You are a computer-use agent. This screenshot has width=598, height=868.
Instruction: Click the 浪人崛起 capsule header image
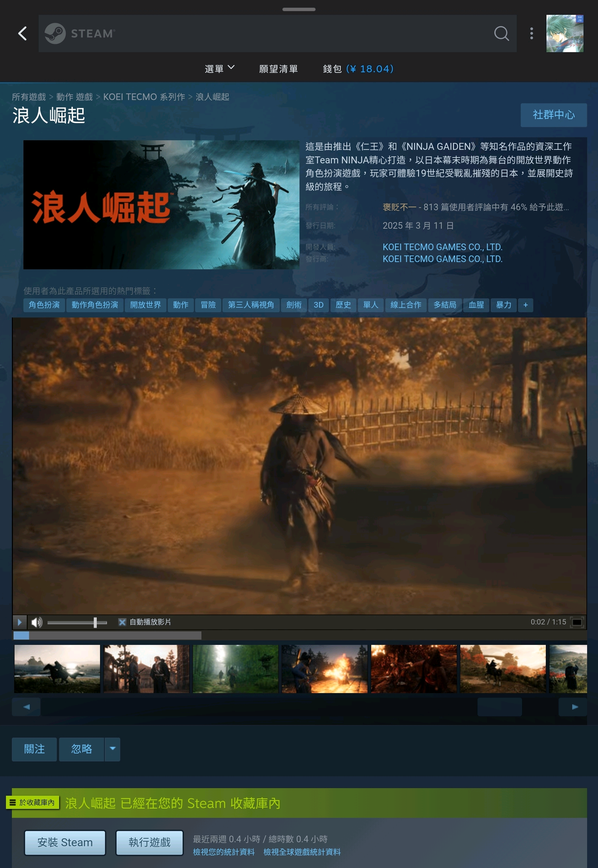pyautogui.click(x=161, y=204)
